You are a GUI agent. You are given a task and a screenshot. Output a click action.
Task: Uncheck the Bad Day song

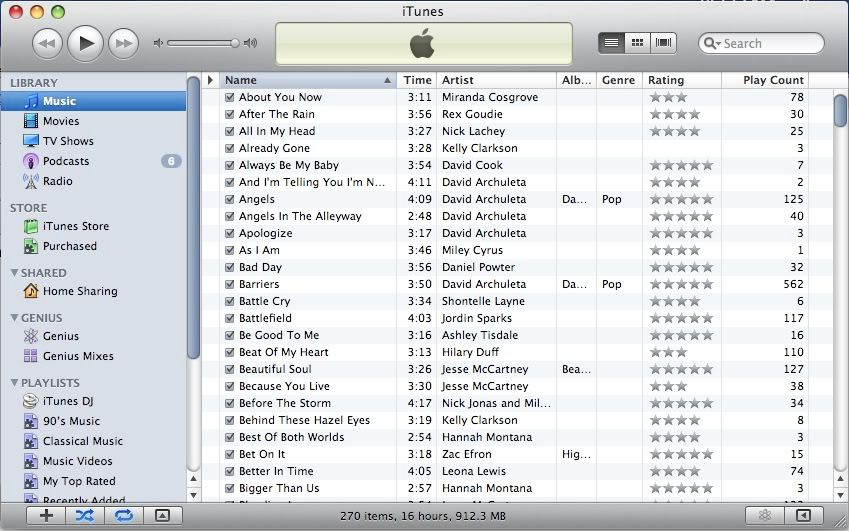pyautogui.click(x=230, y=267)
